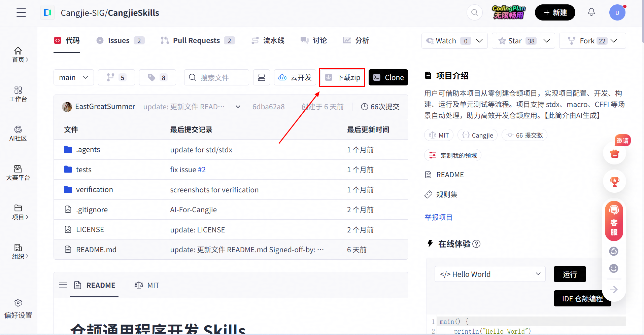Open the README link in the project intro

[x=444, y=175]
